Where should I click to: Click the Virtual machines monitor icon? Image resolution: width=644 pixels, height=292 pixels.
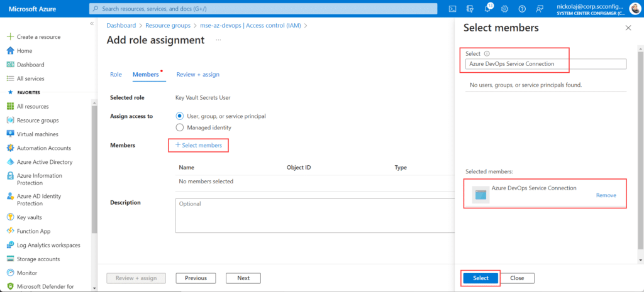(11, 134)
